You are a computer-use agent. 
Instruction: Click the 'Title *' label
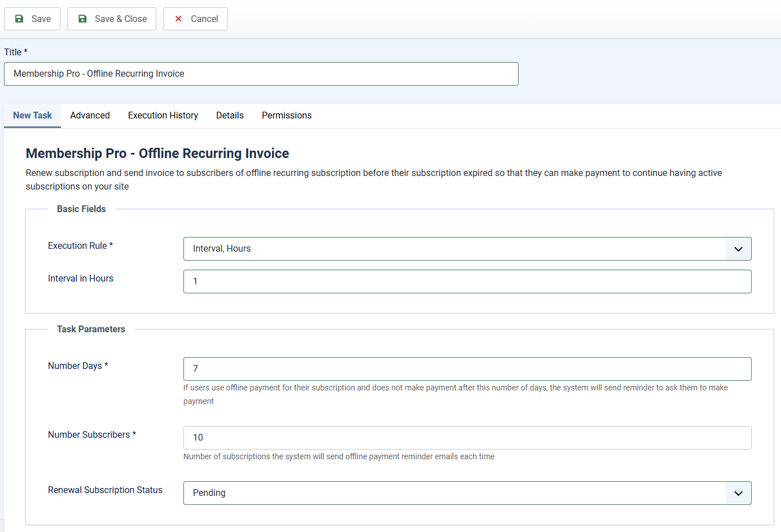[x=16, y=52]
